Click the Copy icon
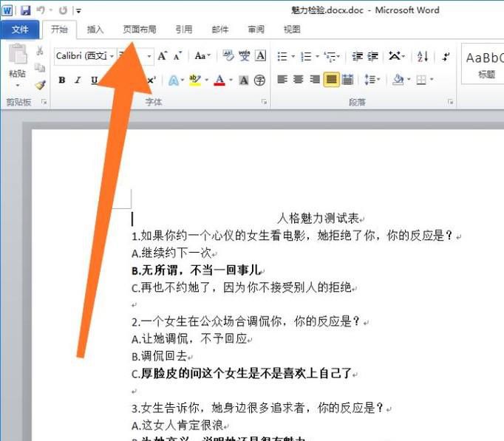The image size is (504, 441). (40, 67)
